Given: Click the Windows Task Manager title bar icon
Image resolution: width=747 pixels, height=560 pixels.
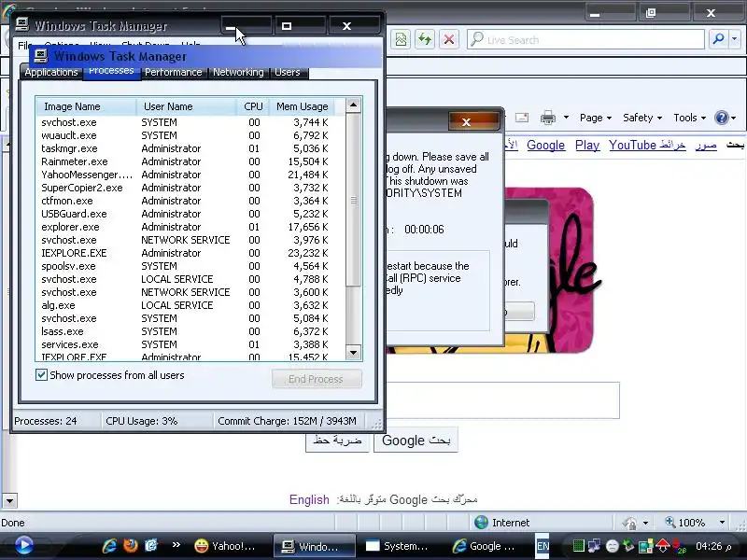Looking at the screenshot, I should point(21,24).
